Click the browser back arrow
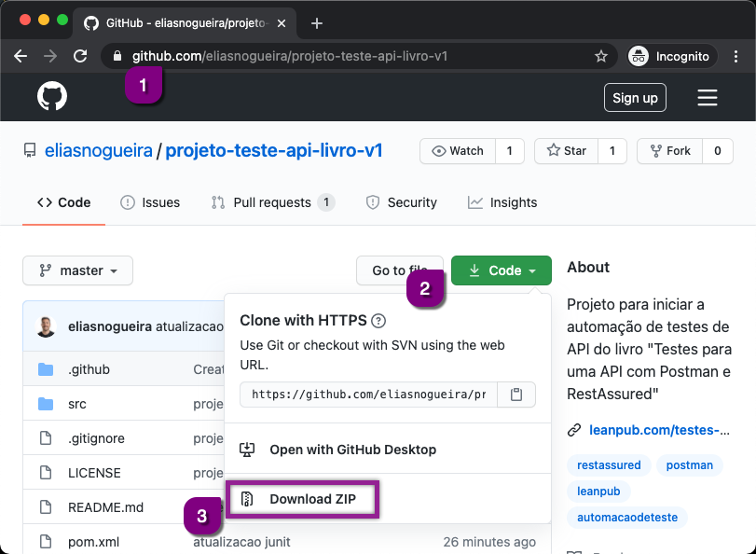756x554 pixels. tap(21, 56)
